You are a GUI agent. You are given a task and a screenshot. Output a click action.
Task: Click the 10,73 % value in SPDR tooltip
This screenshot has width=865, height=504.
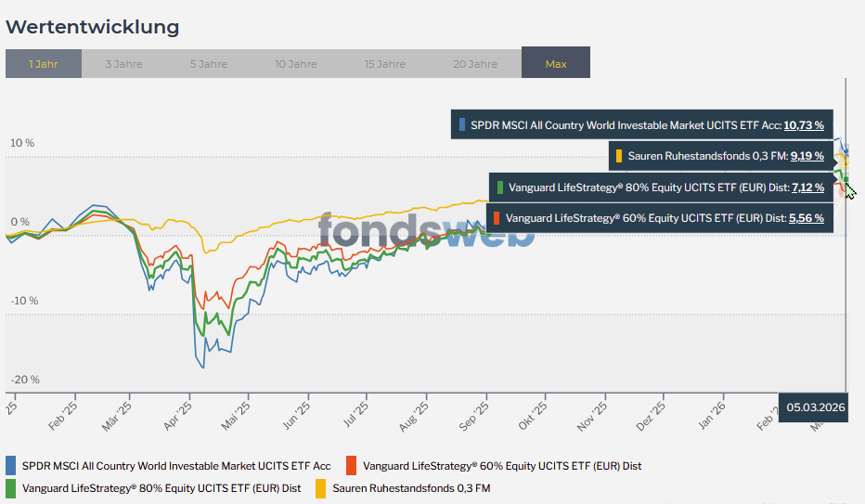(x=804, y=125)
